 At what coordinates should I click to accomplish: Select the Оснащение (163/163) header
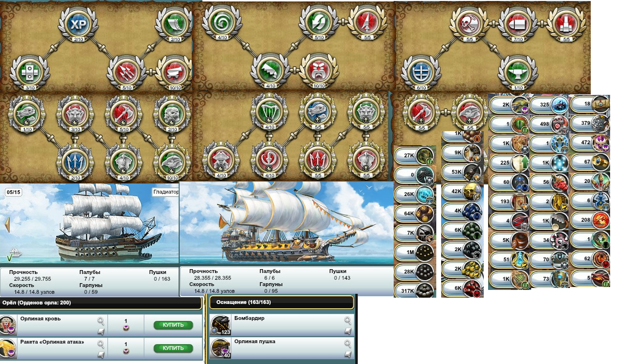coord(281,303)
